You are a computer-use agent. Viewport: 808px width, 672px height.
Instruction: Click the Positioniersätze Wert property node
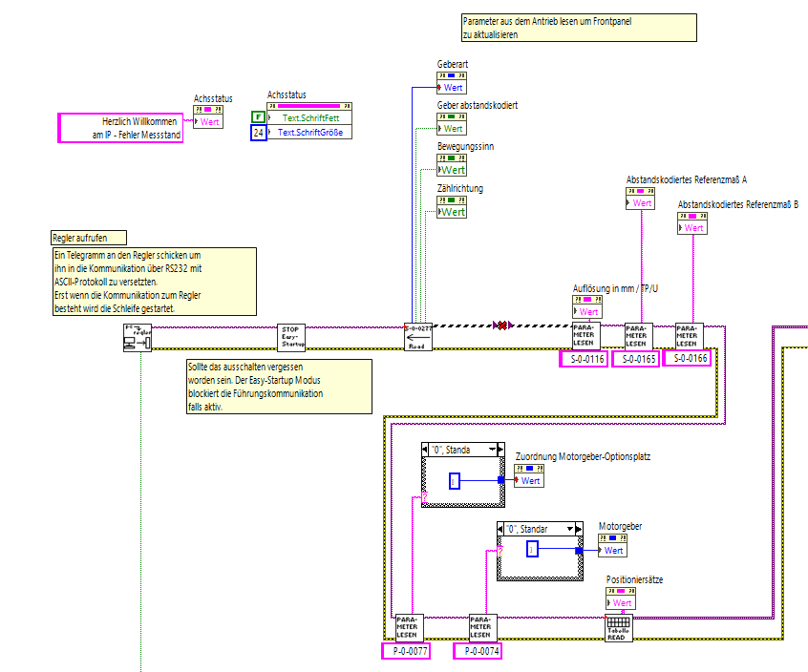[x=621, y=602]
